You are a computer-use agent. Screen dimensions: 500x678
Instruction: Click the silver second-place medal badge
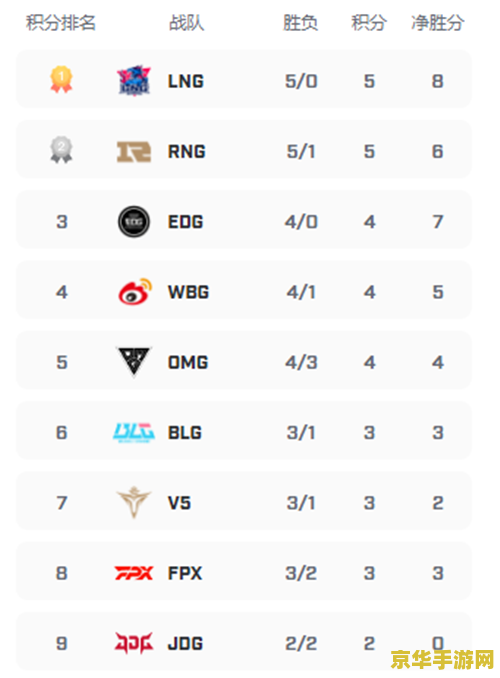tap(61, 150)
